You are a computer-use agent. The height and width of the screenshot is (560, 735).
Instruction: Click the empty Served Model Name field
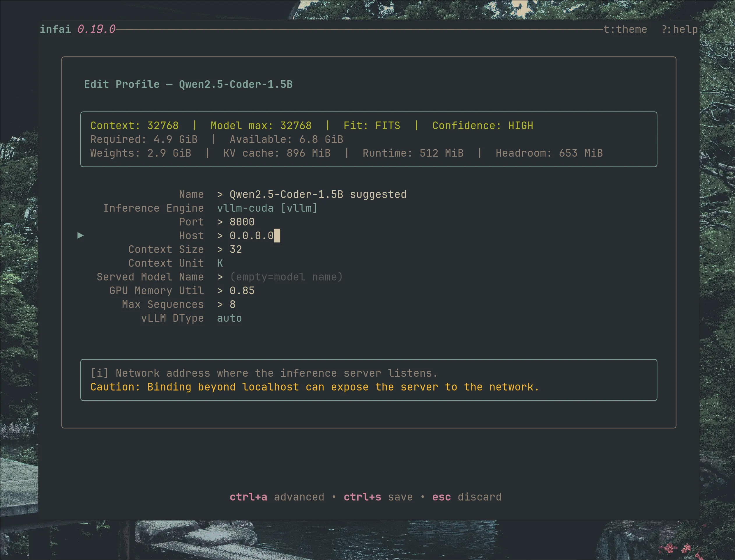[286, 277]
